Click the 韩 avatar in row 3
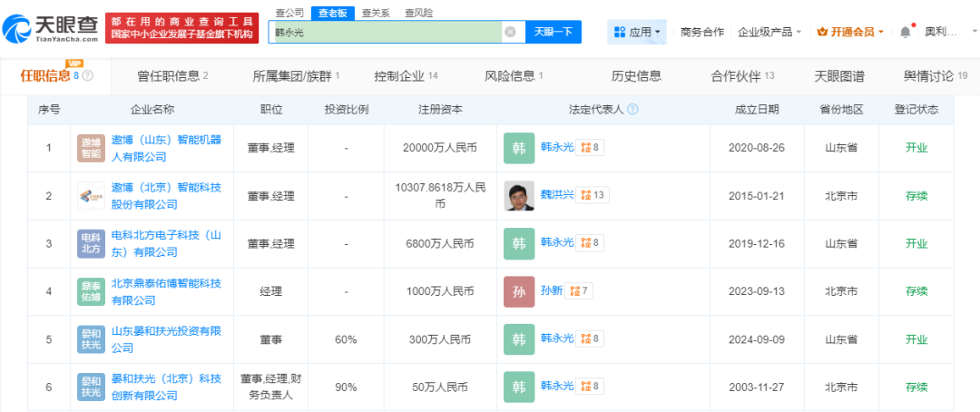980x412 pixels. (x=519, y=243)
